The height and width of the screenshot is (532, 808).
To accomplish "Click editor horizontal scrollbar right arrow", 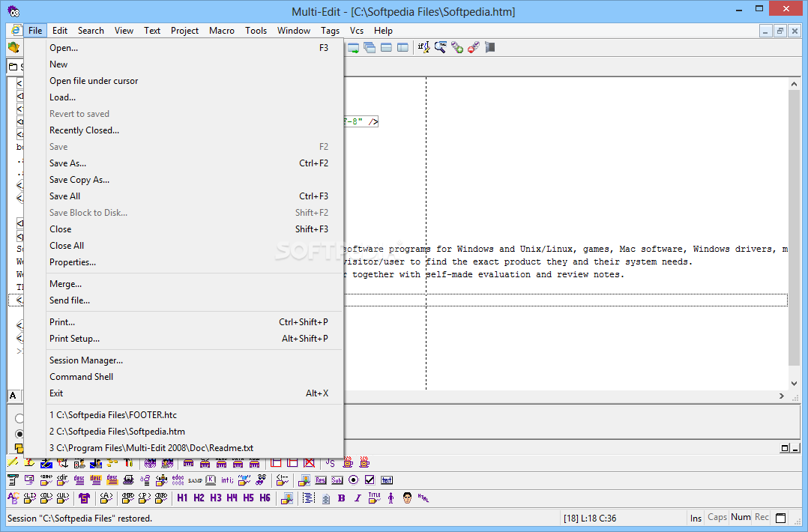I will pyautogui.click(x=782, y=396).
